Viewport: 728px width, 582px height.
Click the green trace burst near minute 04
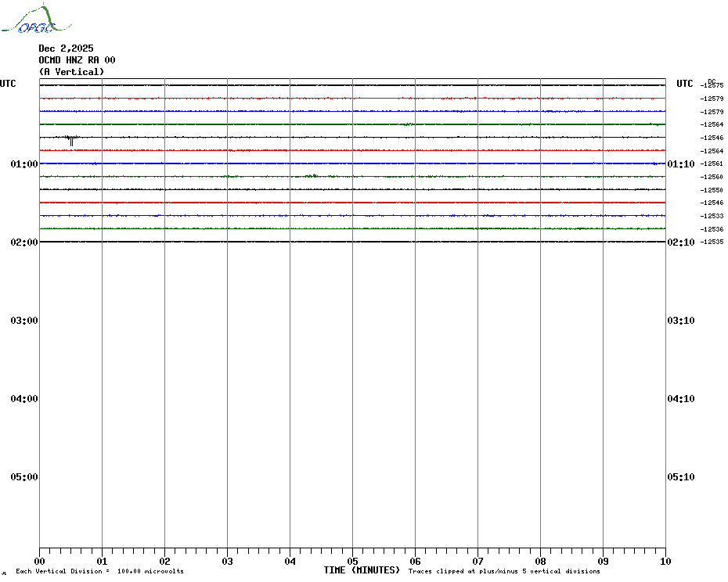pos(311,176)
